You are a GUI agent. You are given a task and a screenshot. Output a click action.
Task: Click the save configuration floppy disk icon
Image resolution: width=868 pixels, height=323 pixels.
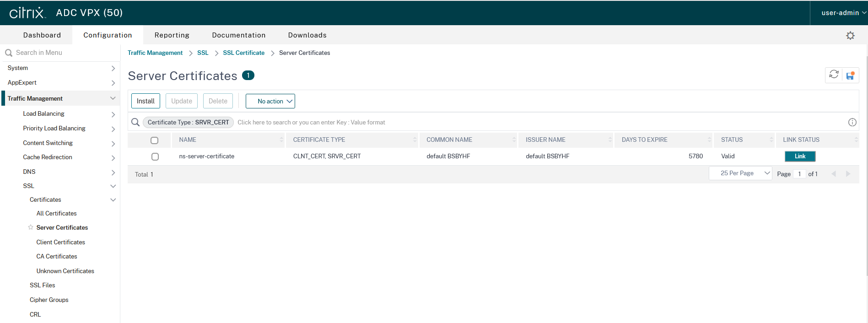(850, 75)
